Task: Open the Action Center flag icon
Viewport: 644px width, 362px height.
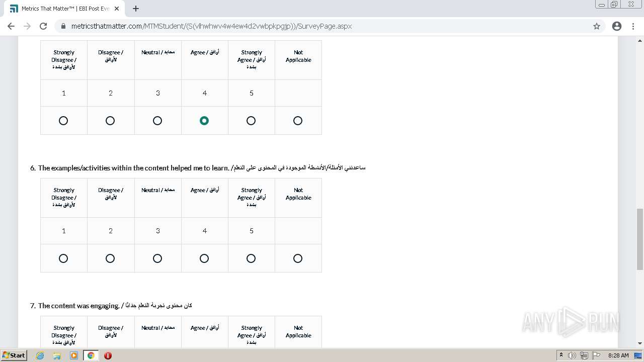Action: pos(596,355)
